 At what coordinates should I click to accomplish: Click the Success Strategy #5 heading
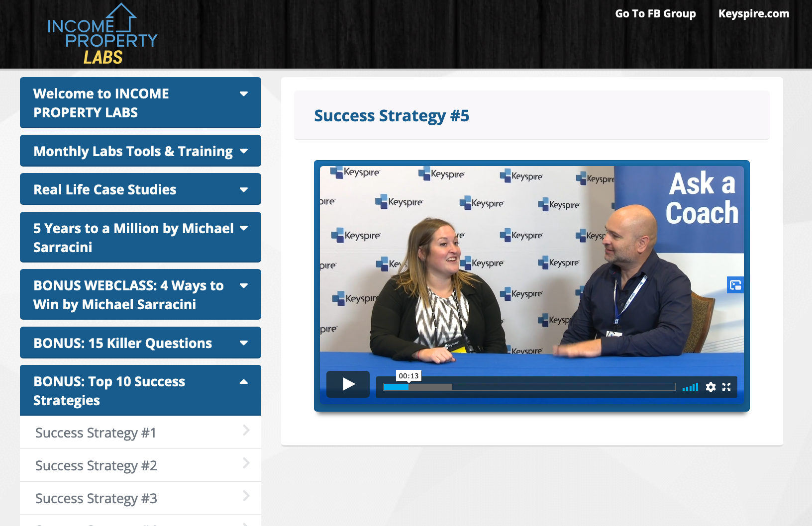point(392,116)
